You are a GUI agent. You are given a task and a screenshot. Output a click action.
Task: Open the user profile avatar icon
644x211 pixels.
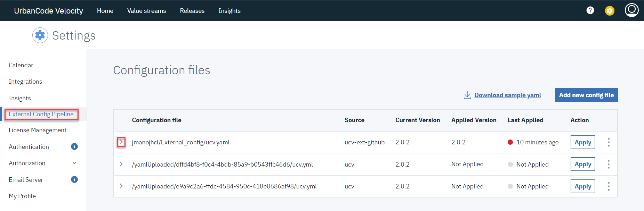tap(631, 10)
